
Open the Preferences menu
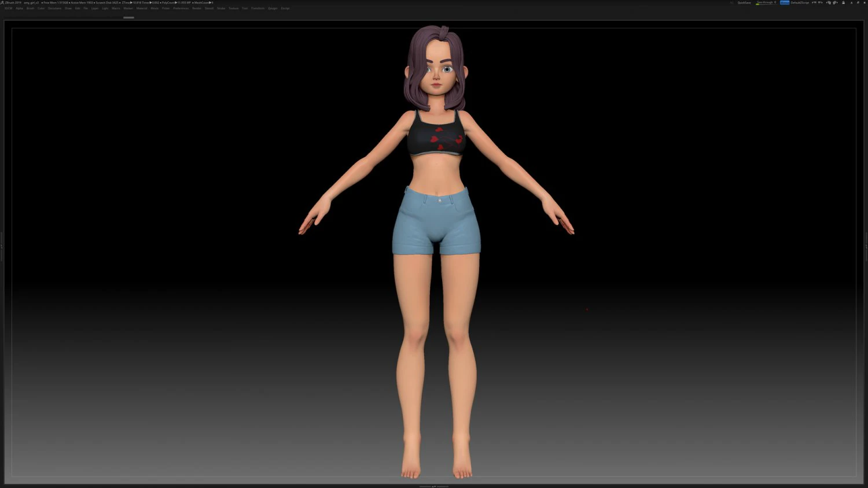(181, 8)
